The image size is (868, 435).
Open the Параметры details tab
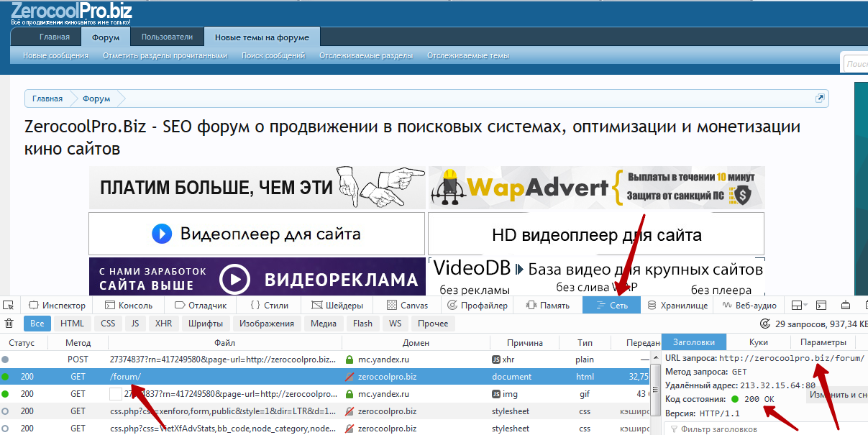pyautogui.click(x=823, y=343)
